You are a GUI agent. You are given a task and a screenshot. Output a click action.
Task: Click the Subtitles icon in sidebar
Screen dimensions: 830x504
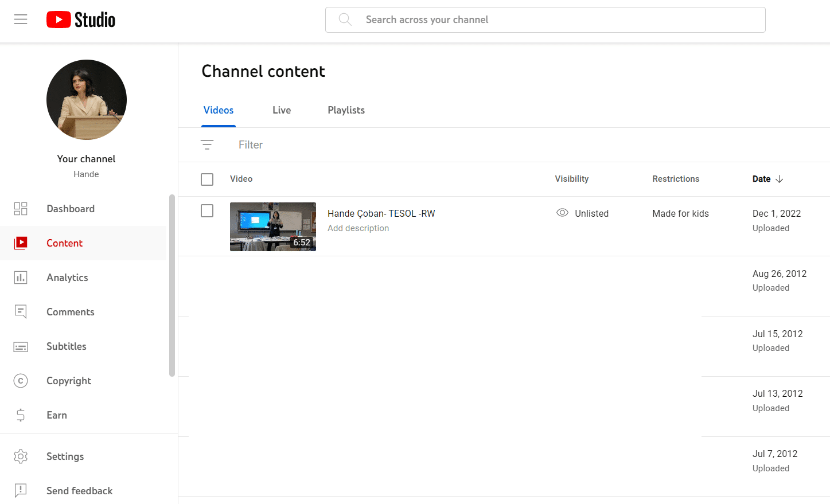point(21,347)
